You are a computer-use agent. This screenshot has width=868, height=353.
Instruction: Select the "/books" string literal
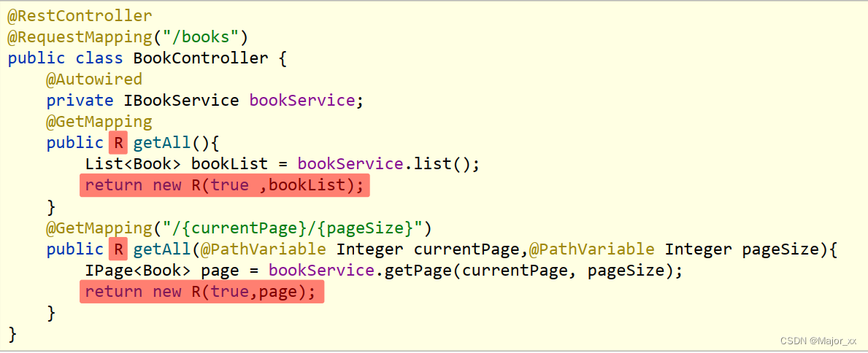(x=201, y=38)
